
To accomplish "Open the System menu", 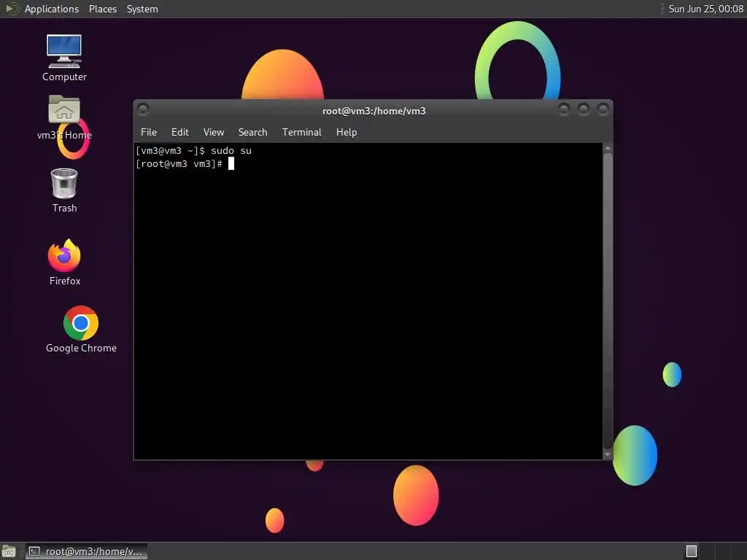I will coord(142,9).
